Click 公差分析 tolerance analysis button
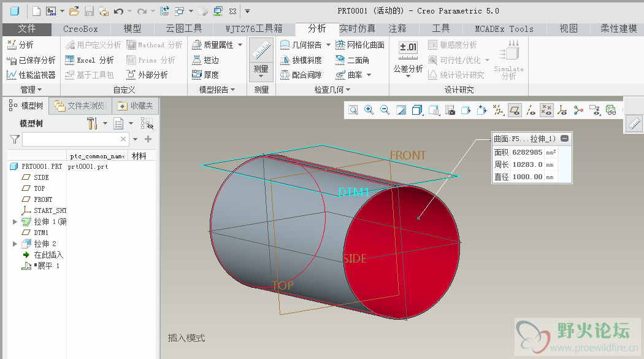644x359 pixels. click(408, 59)
